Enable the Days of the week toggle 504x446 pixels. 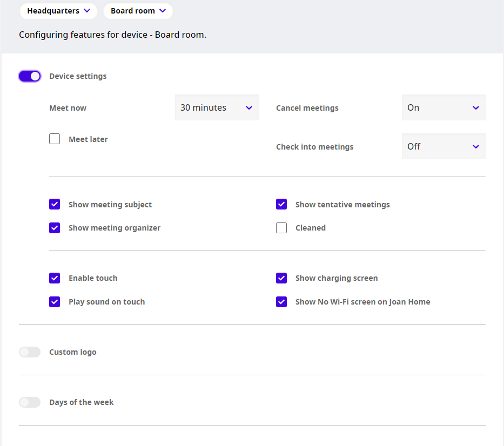[x=30, y=402]
